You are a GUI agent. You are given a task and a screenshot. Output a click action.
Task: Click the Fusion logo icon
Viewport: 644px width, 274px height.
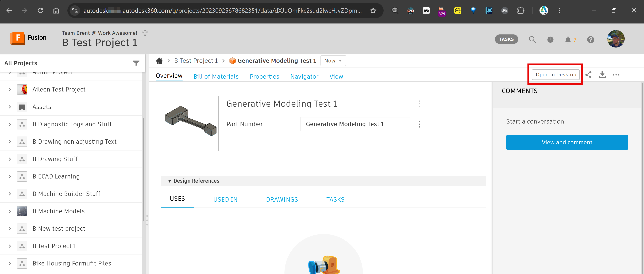pos(17,38)
